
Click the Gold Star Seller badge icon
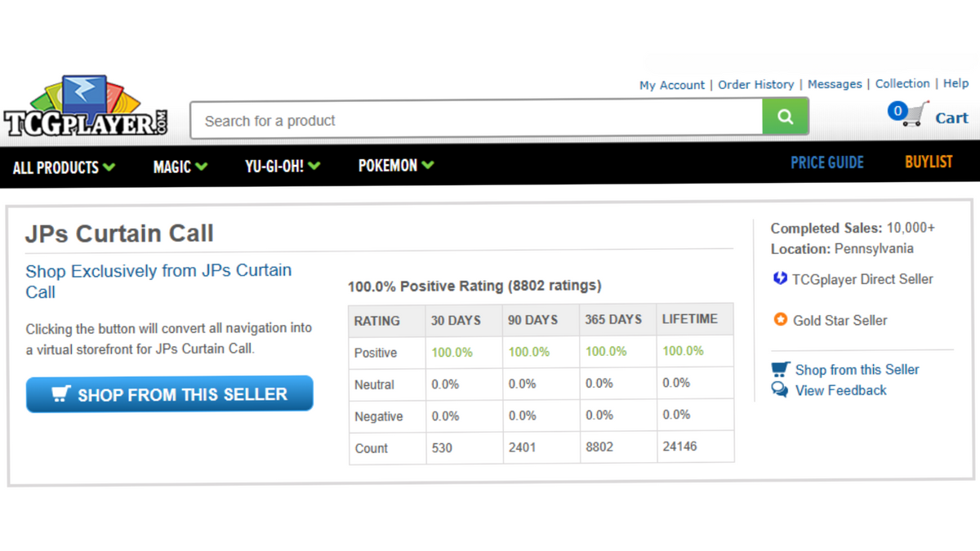(x=780, y=320)
